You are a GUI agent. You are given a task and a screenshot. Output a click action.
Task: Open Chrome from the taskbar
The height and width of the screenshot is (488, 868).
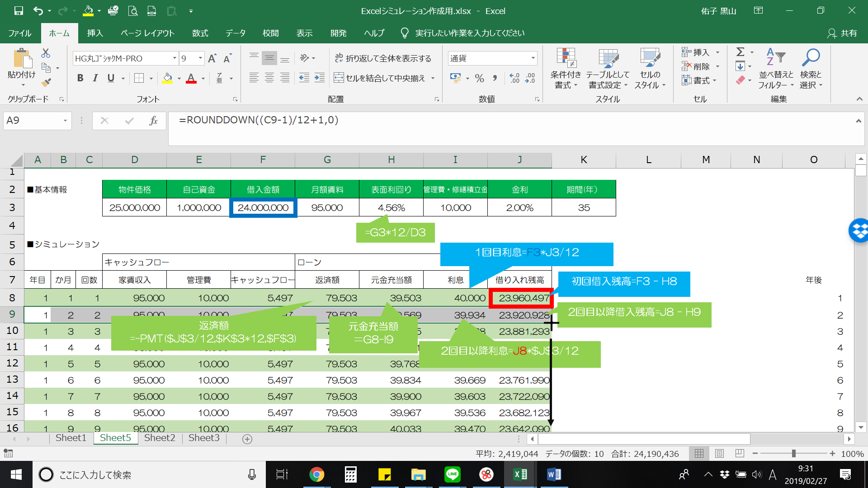coord(316,474)
